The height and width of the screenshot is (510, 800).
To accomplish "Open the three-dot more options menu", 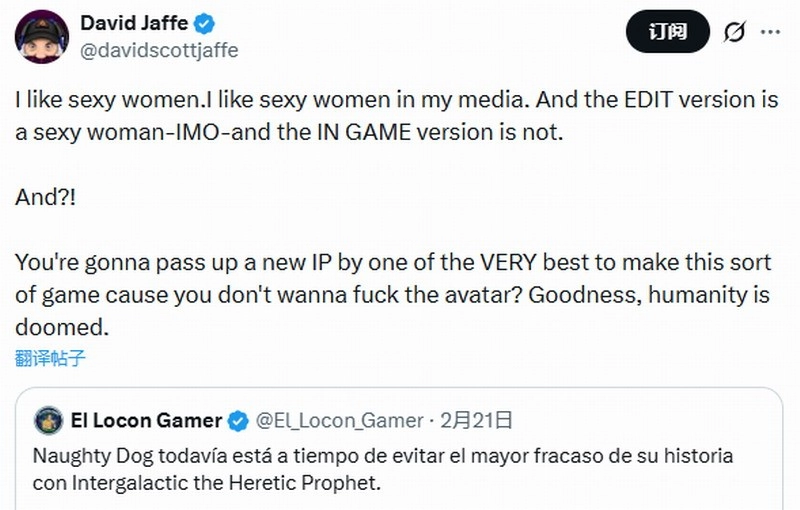I will pyautogui.click(x=770, y=32).
